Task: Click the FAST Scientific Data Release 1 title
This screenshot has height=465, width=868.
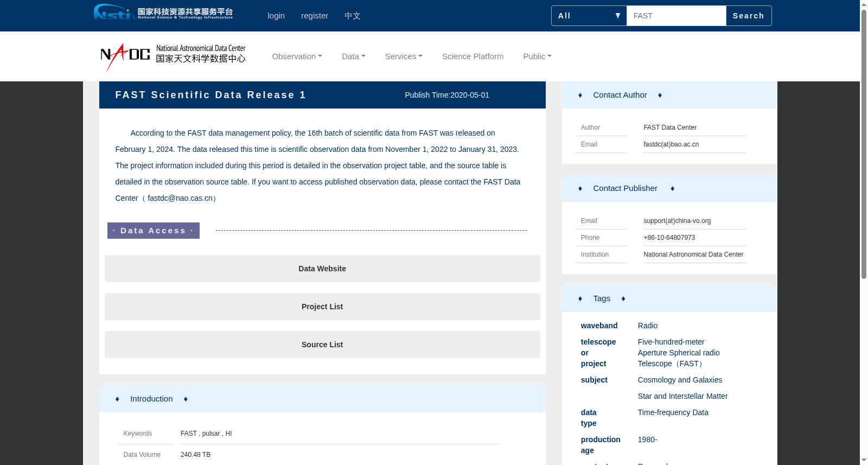Action: (x=210, y=95)
